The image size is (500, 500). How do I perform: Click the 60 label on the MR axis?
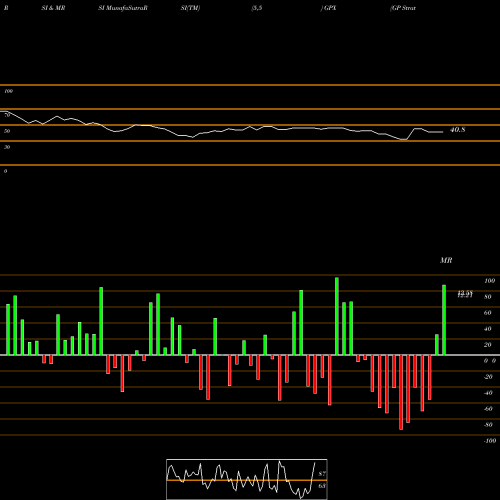point(488,313)
